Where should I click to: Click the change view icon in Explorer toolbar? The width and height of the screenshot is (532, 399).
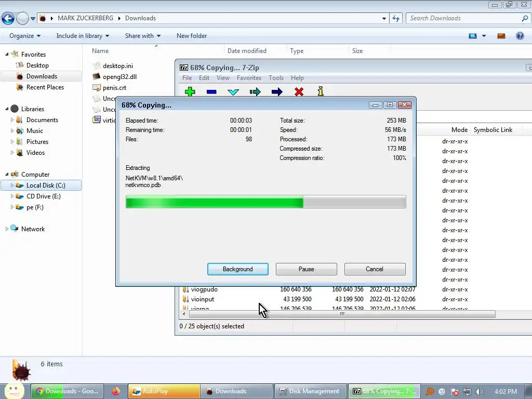[x=473, y=36]
